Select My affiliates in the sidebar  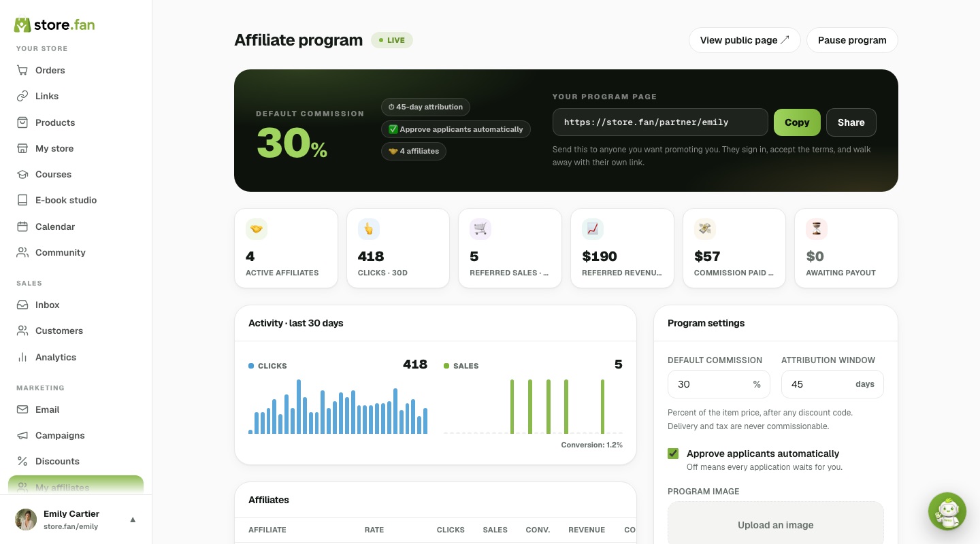76,486
